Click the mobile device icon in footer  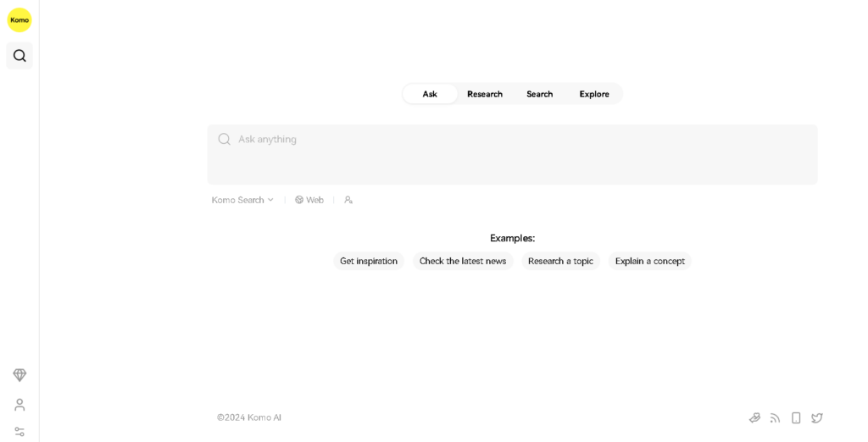point(796,417)
